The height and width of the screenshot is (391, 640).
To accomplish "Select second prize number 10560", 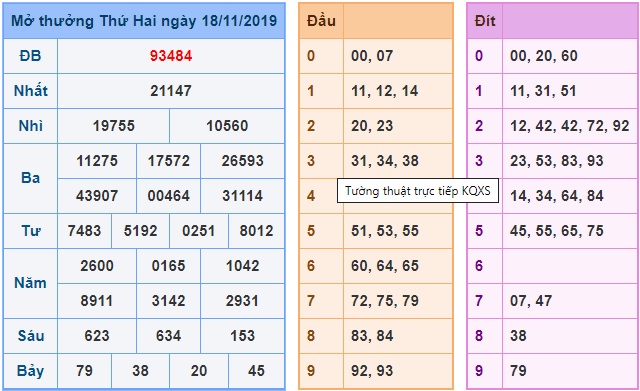I will [227, 126].
